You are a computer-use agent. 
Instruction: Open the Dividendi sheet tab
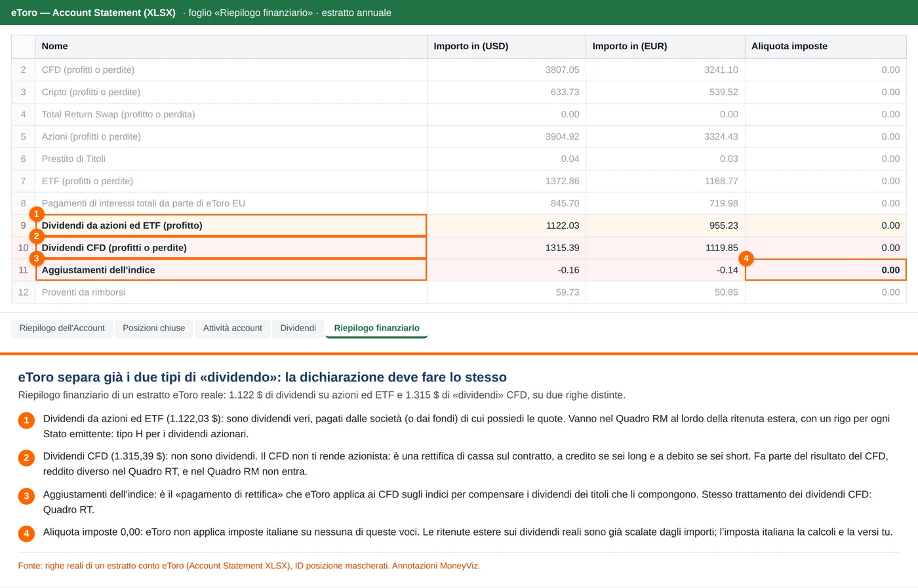(x=298, y=328)
